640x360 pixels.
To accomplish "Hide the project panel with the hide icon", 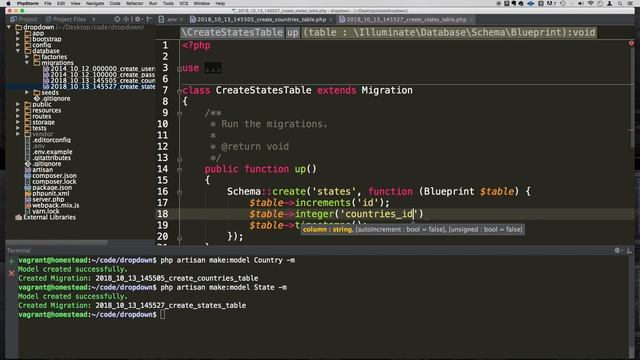I will tap(149, 19).
